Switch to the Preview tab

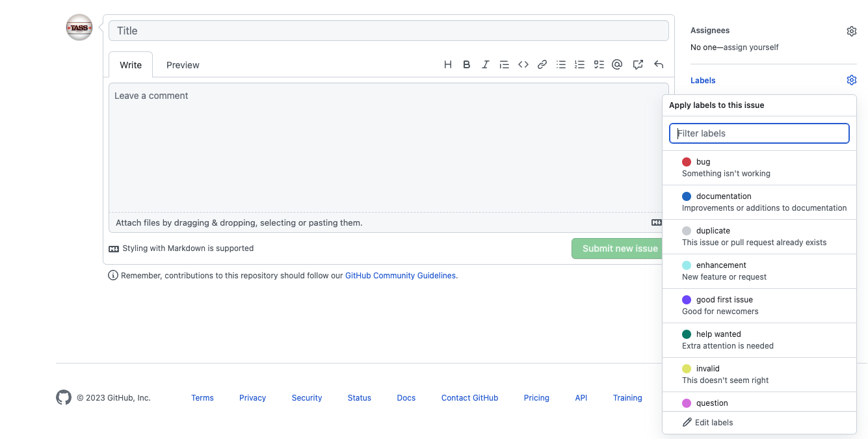(182, 64)
